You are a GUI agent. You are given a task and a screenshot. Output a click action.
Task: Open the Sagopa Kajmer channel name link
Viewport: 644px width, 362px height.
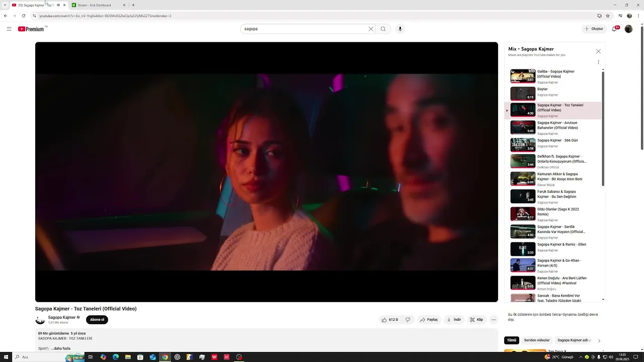coord(62,317)
